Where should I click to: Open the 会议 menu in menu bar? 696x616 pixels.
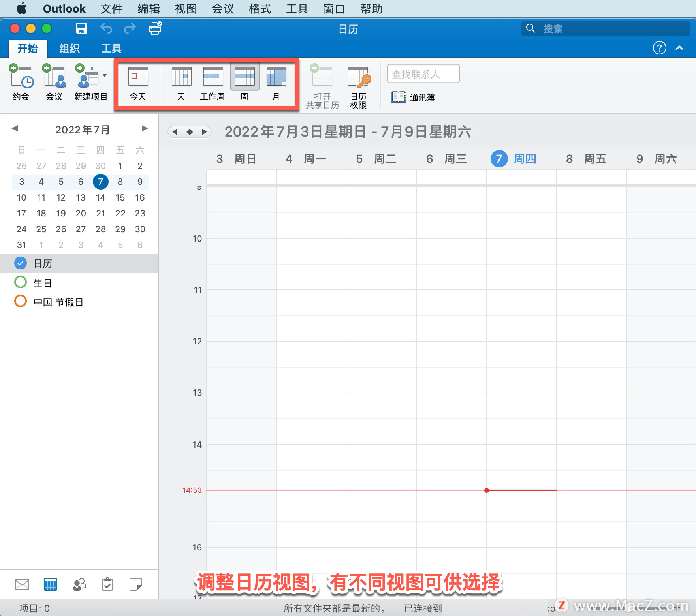[223, 9]
